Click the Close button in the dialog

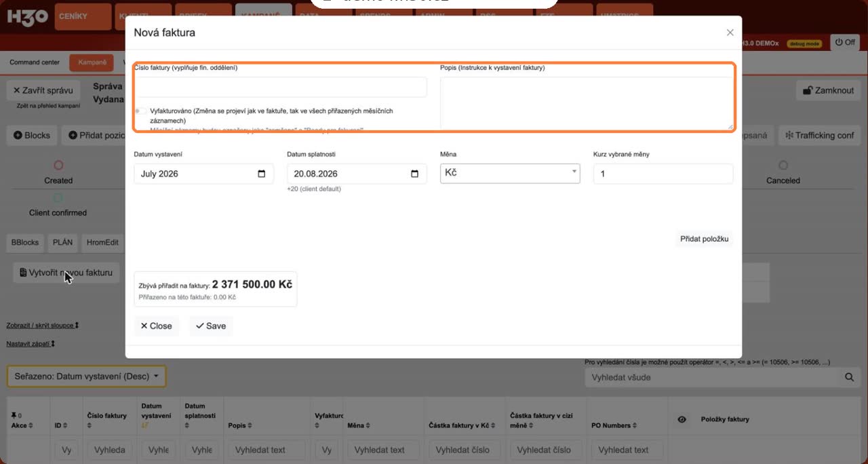pyautogui.click(x=157, y=326)
